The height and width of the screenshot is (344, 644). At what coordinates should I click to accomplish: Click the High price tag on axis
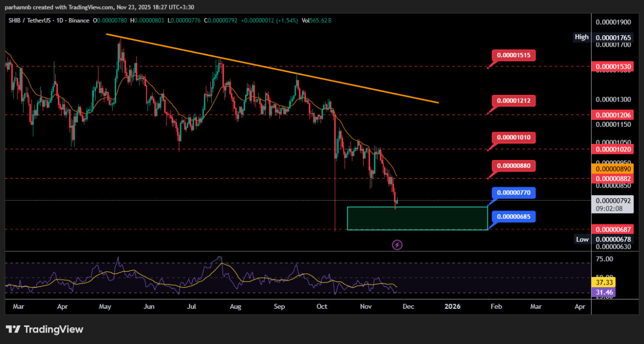click(582, 37)
